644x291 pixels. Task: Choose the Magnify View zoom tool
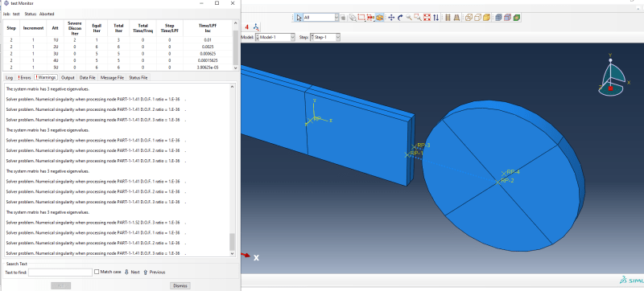409,17
